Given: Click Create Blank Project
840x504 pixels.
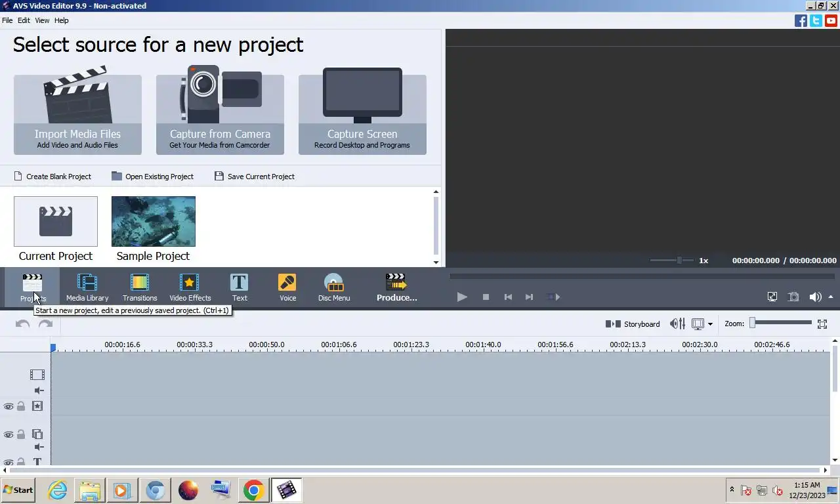Looking at the screenshot, I should click(x=52, y=177).
